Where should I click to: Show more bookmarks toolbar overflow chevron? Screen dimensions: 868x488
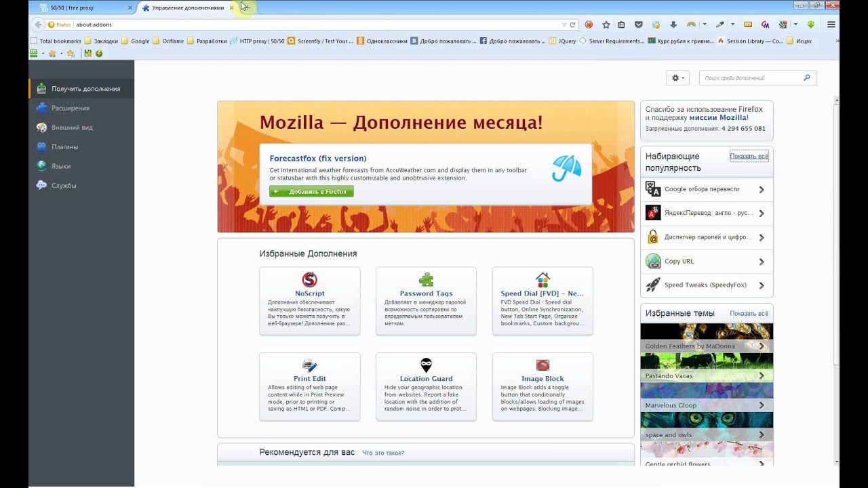[837, 41]
